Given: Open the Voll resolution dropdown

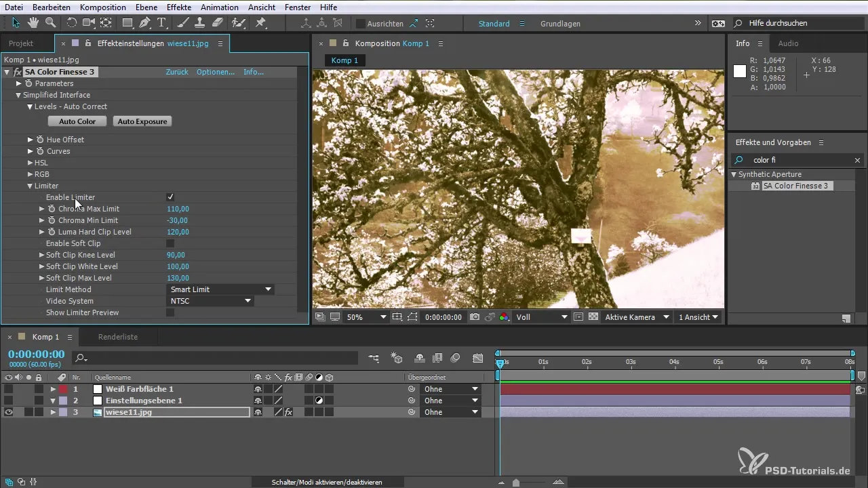Looking at the screenshot, I should (541, 317).
